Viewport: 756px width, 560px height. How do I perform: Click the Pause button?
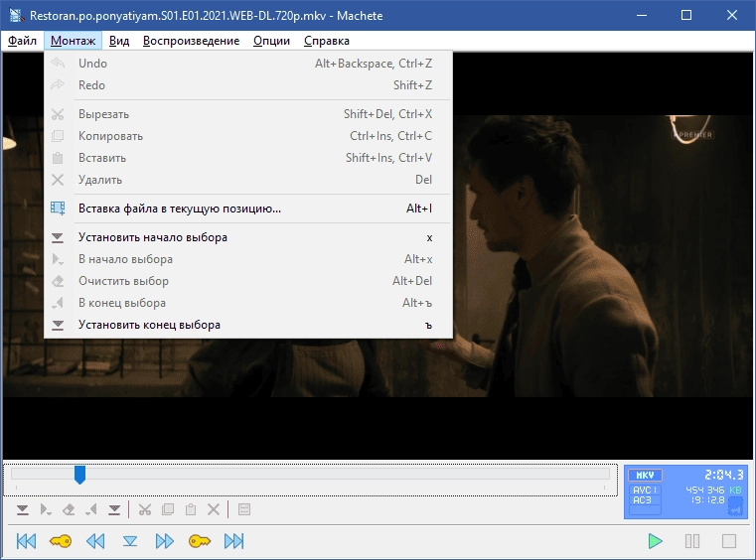(692, 541)
